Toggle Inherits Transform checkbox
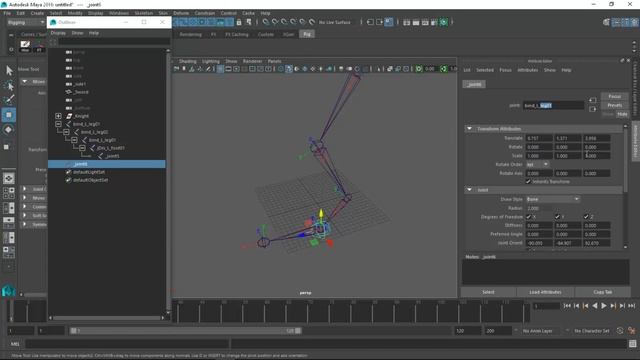Image resolution: width=640 pixels, height=360 pixels. pos(529,181)
